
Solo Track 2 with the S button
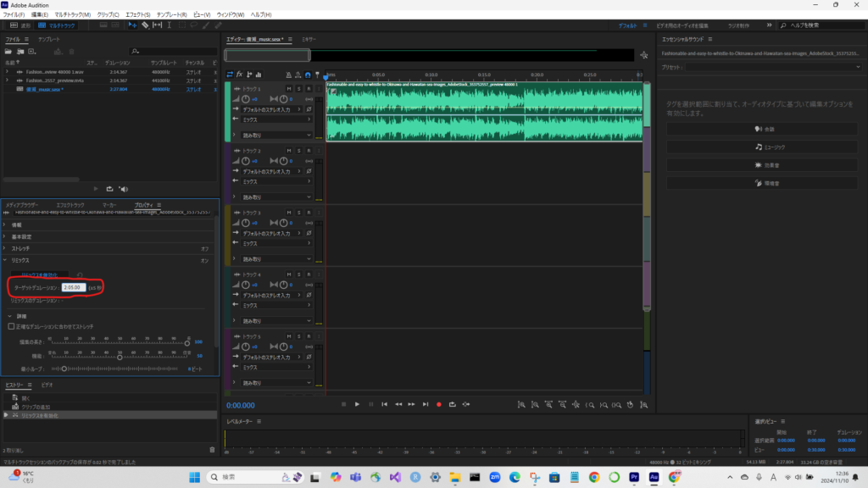point(299,150)
